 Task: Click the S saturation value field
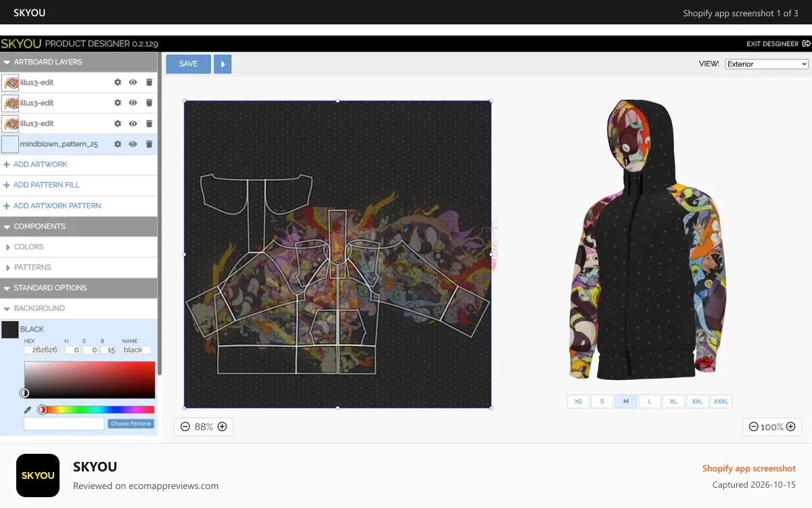click(90, 350)
